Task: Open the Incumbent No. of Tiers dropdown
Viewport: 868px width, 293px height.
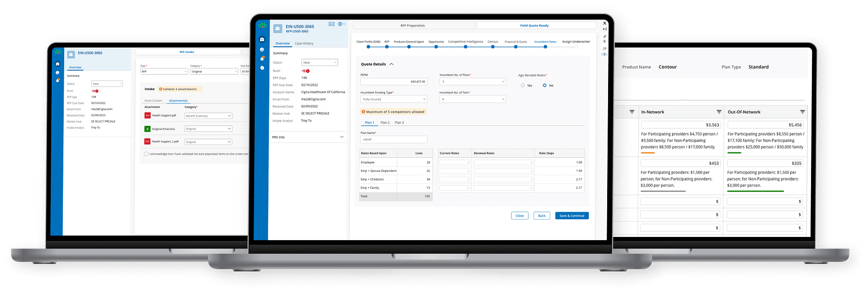Action: (x=472, y=99)
